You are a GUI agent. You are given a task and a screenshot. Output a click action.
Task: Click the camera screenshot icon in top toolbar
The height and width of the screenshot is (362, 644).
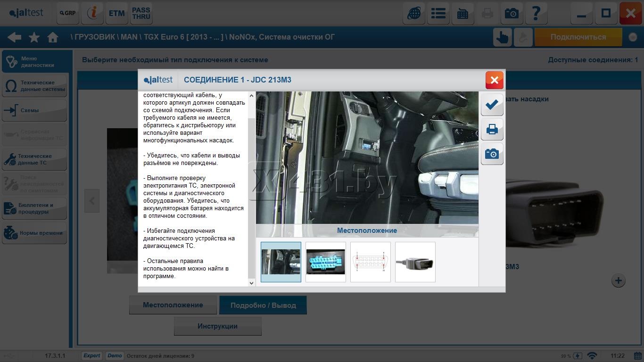pos(512,13)
